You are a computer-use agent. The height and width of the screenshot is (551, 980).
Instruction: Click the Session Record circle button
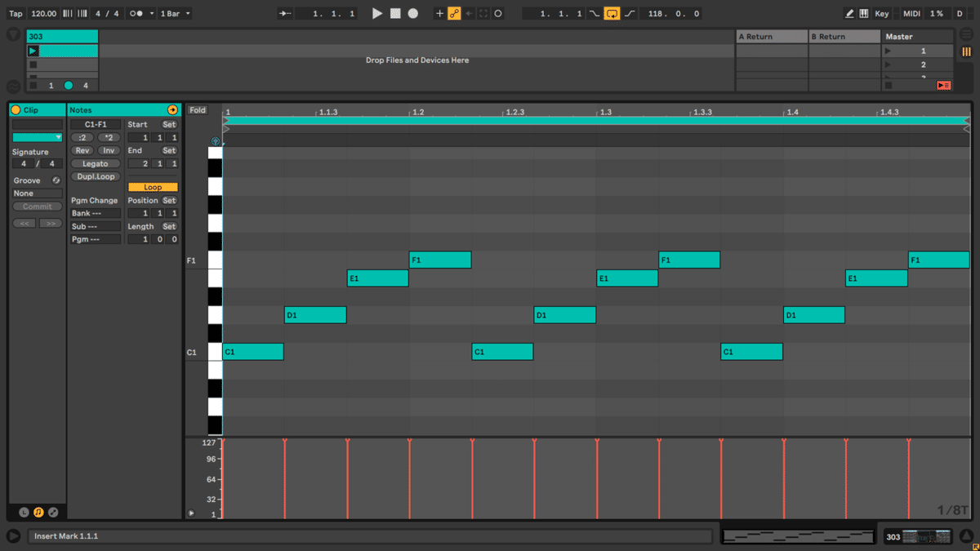498,14
